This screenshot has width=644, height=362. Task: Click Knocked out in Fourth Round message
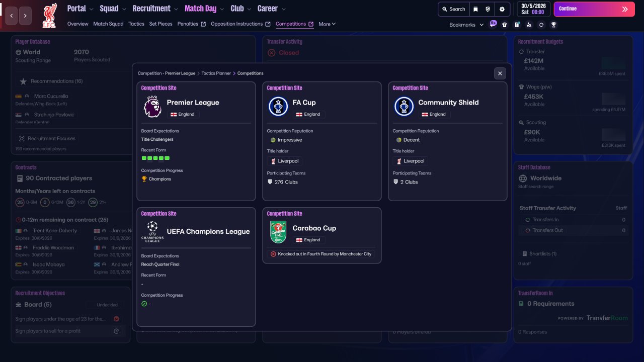coord(325,254)
